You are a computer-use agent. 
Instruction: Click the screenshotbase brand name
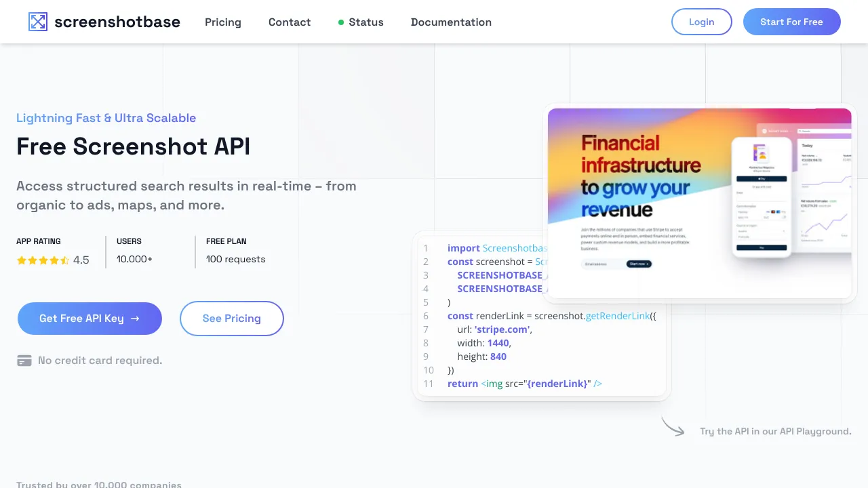117,22
